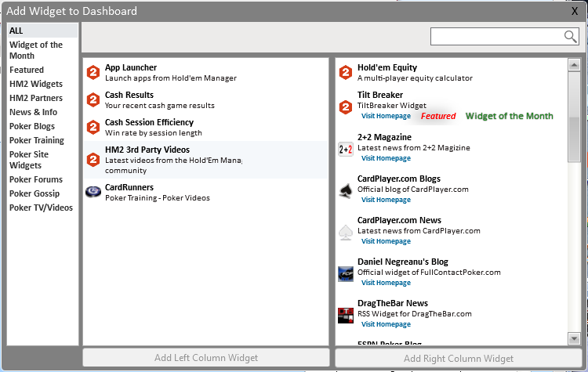Select HM2 3rd Party Videos title
The image size is (588, 372).
(147, 150)
